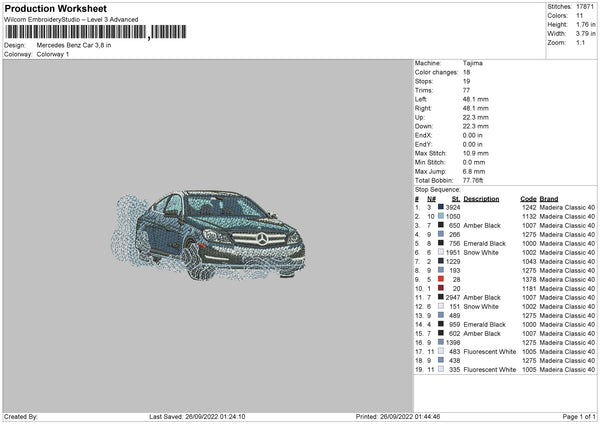Click the Zoom value '1:1'

pos(580,42)
